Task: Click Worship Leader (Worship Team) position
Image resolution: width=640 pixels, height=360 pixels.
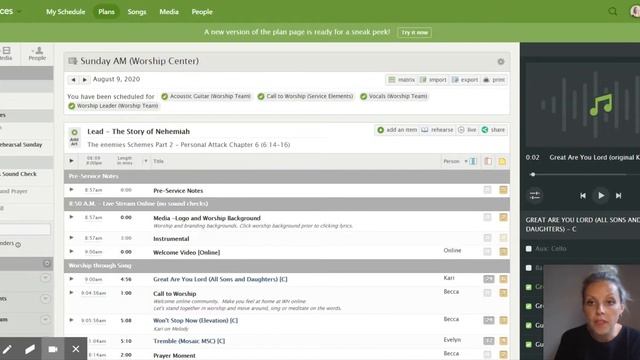Action: tap(113, 106)
